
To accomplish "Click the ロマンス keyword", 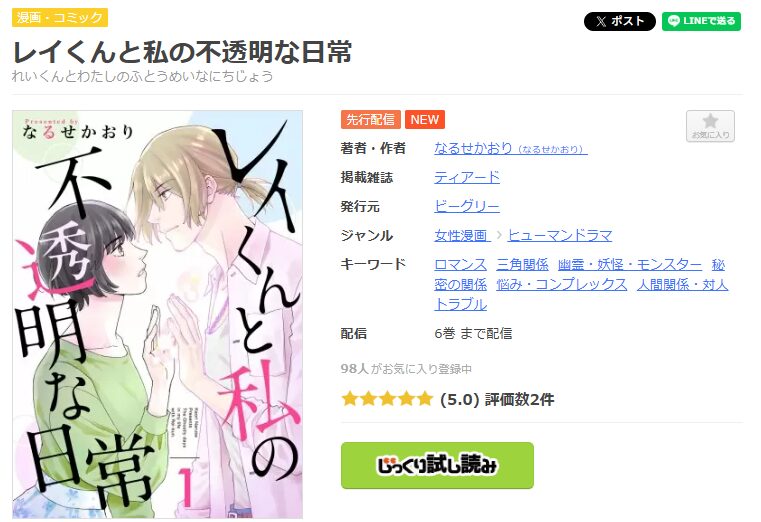I will pyautogui.click(x=460, y=265).
